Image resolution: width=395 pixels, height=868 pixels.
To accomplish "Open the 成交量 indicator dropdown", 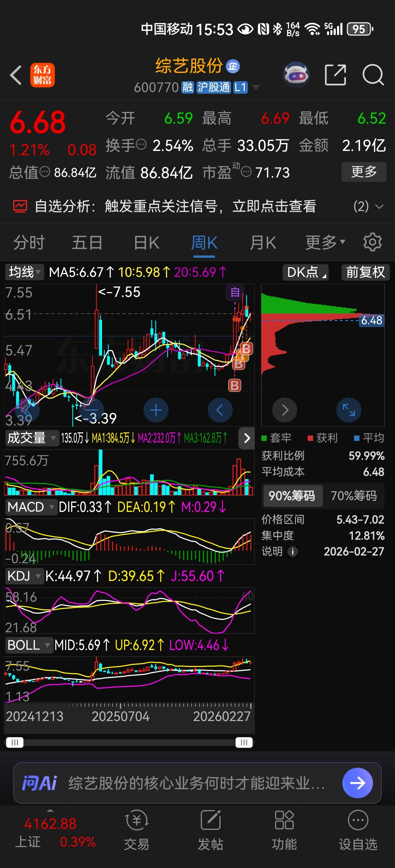I will [32, 438].
